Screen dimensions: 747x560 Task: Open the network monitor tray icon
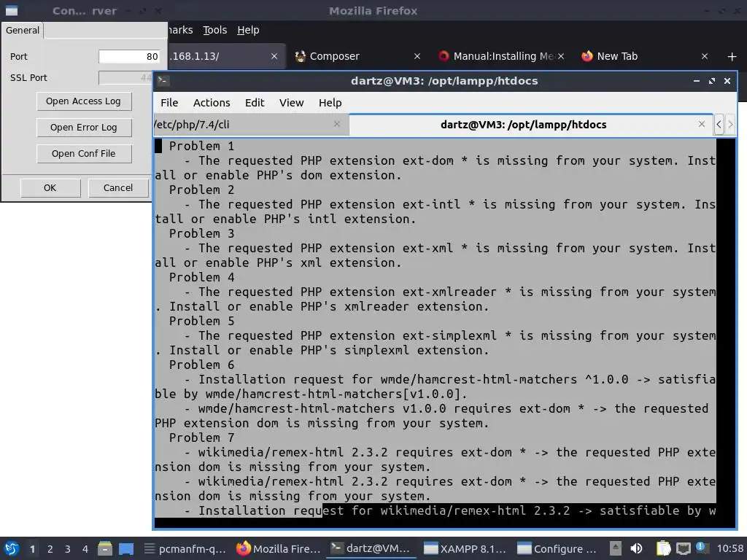click(683, 548)
